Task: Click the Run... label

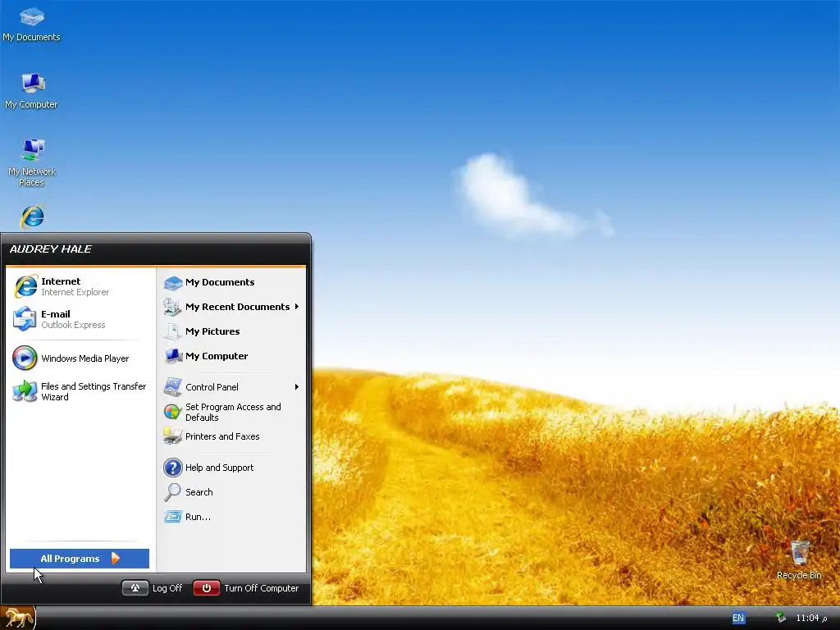Action: (198, 517)
